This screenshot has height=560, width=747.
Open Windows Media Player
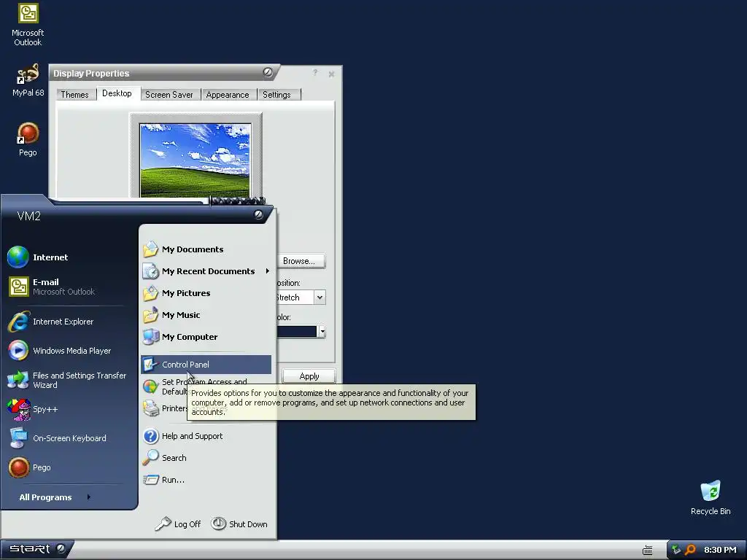[x=69, y=351]
